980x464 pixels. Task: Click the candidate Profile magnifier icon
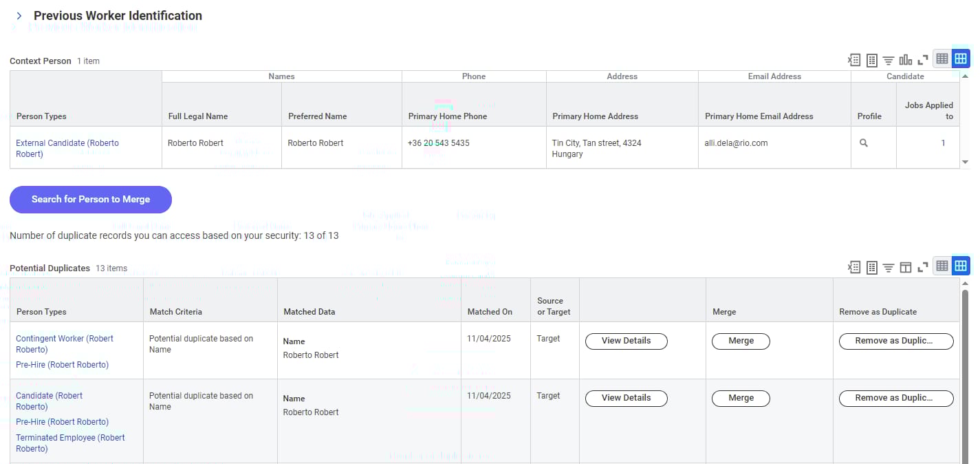pos(864,143)
